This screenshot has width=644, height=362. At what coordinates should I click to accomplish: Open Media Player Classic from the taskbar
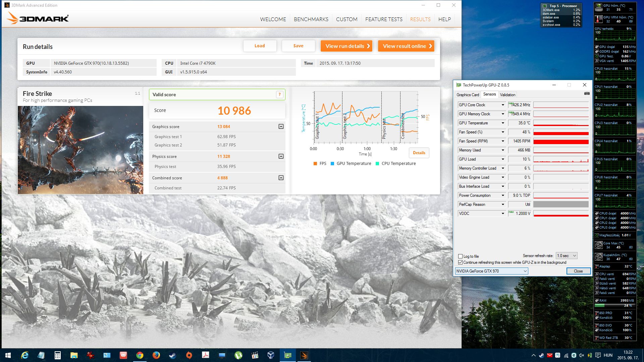pos(255,355)
